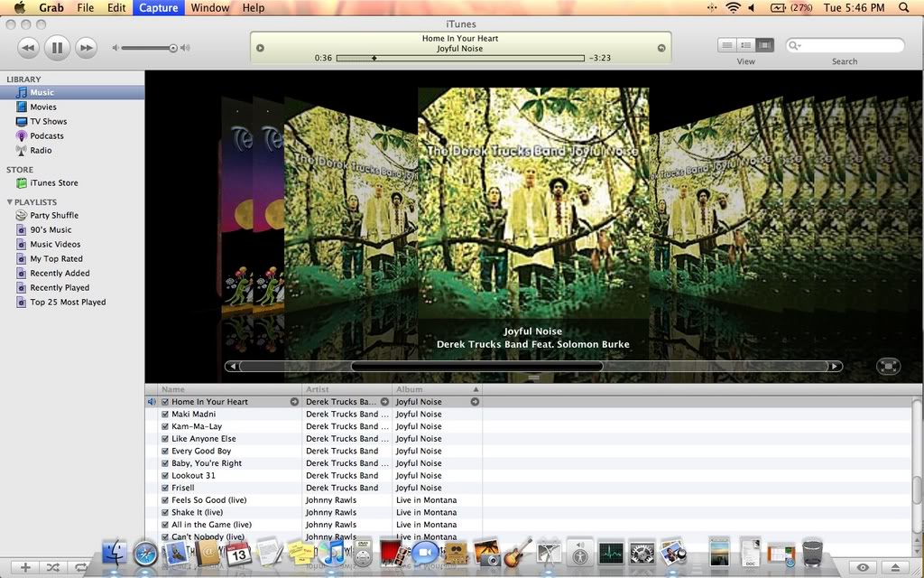Adjust the volume slider knob
Screen dimensions: 924x578
[x=172, y=48]
